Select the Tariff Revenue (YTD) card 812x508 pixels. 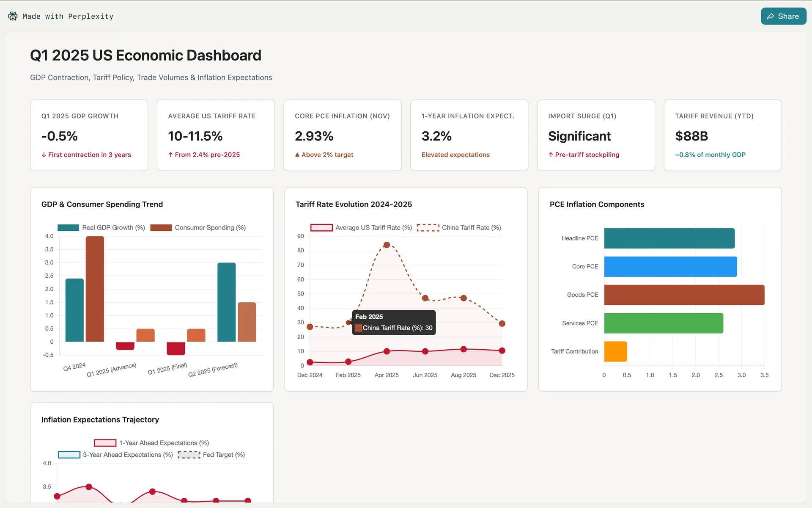722,135
